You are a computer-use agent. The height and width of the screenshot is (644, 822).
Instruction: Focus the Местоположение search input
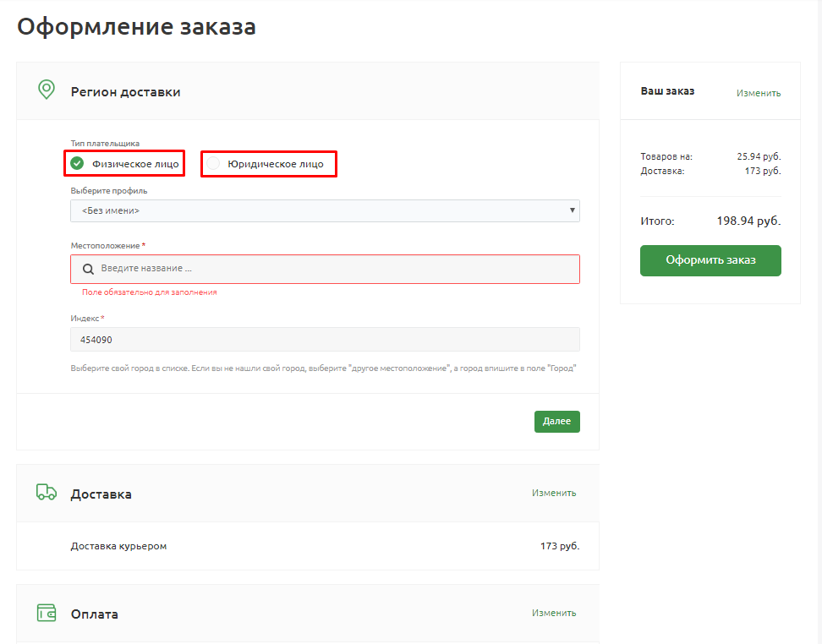point(325,269)
